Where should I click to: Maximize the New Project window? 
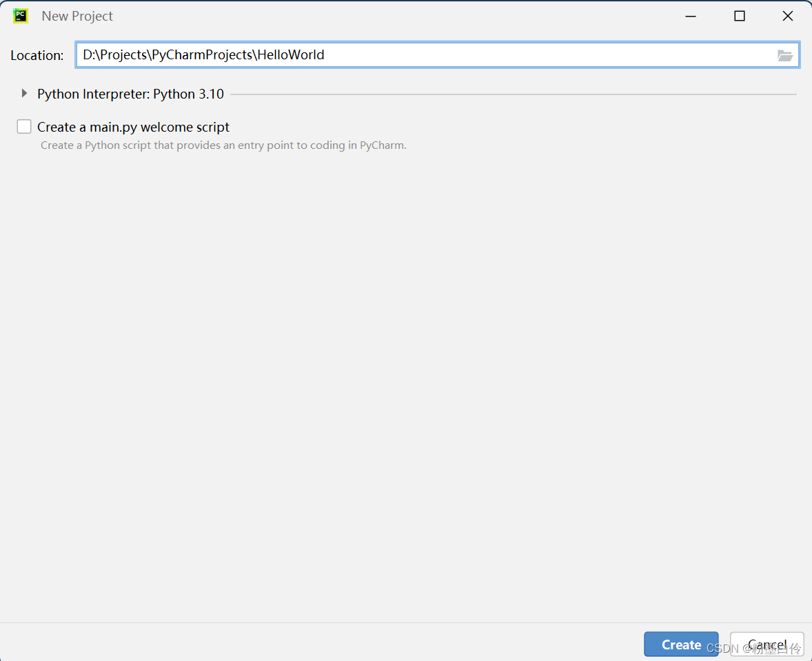[740, 16]
